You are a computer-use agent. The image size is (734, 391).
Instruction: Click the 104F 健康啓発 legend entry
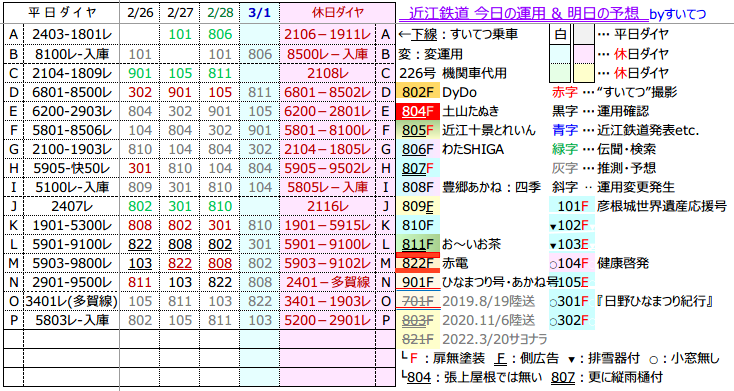pyautogui.click(x=599, y=264)
